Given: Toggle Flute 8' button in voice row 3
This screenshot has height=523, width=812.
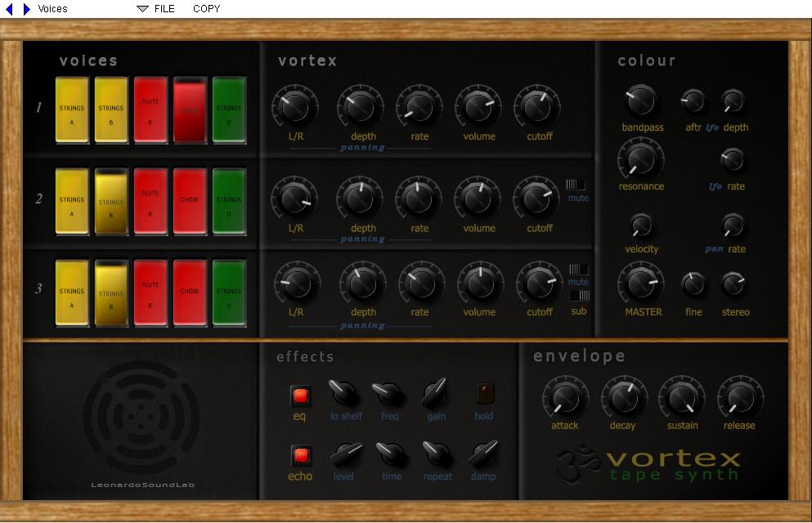Looking at the screenshot, I should point(150,293).
